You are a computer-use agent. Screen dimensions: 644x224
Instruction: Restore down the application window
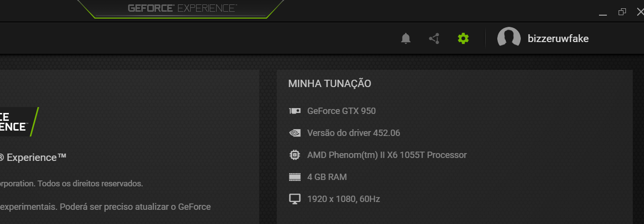pyautogui.click(x=622, y=12)
